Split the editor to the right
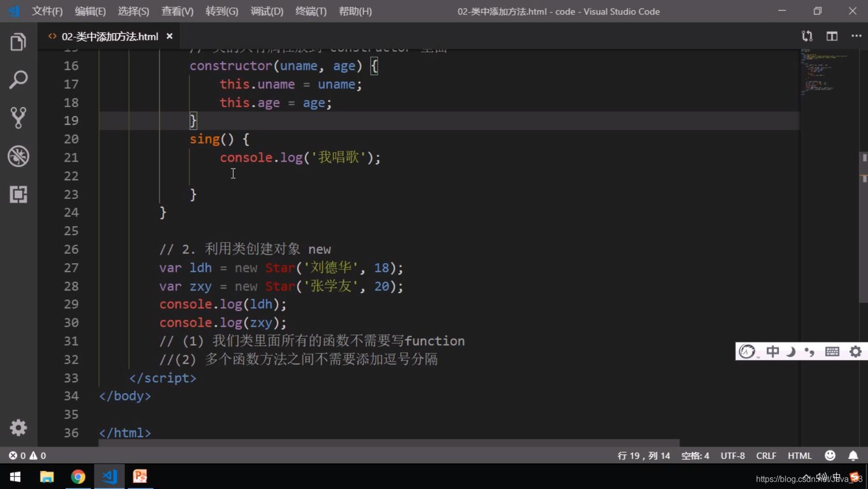This screenshot has height=489, width=868. 832,36
